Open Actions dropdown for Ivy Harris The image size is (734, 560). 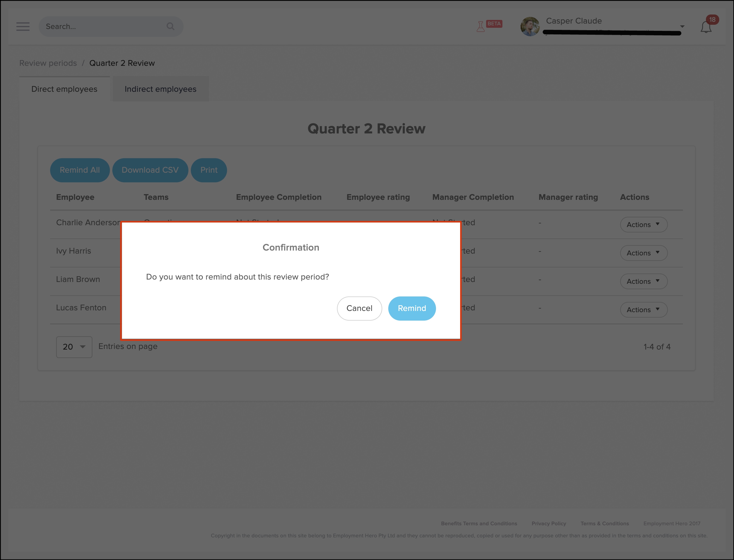click(643, 253)
